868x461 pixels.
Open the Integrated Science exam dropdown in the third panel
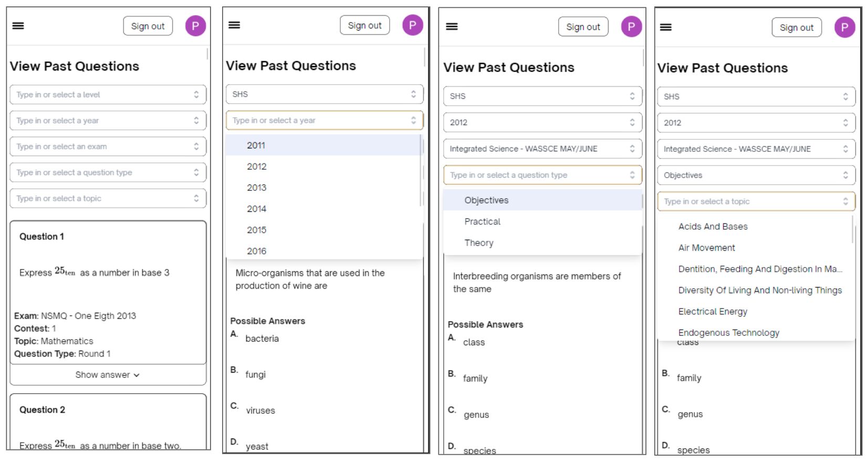[542, 149]
